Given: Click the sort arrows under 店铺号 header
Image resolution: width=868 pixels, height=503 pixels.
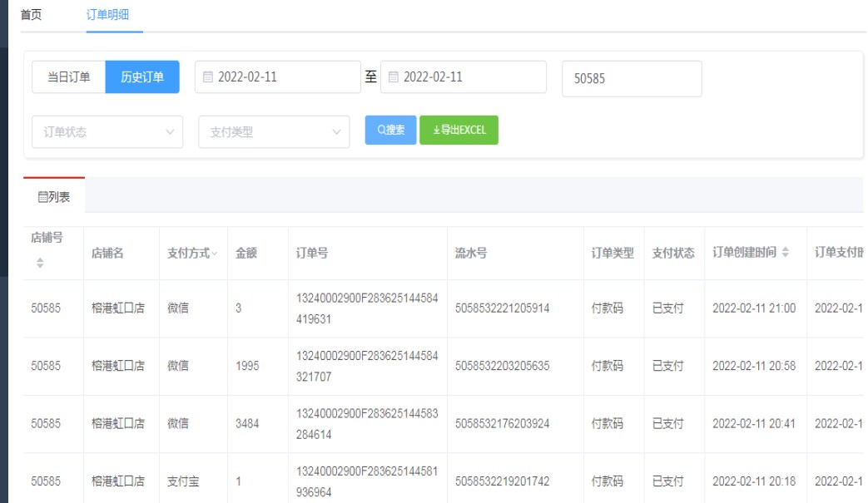Looking at the screenshot, I should (39, 263).
